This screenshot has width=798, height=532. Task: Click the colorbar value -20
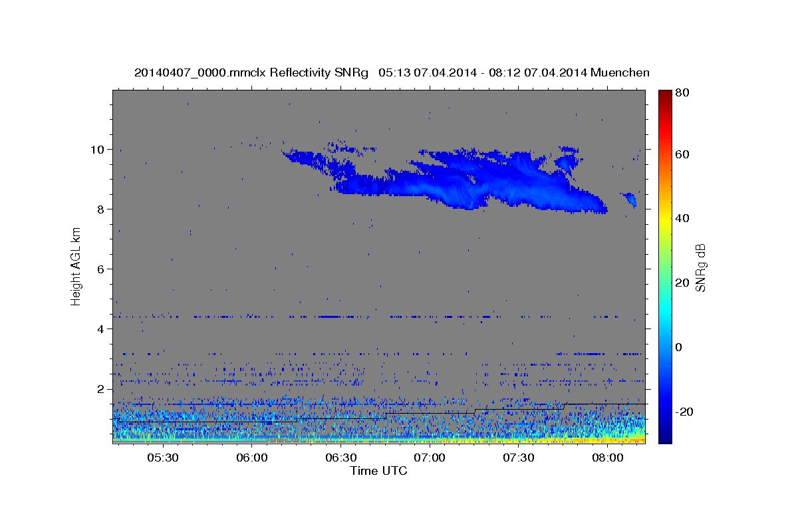[x=684, y=412]
